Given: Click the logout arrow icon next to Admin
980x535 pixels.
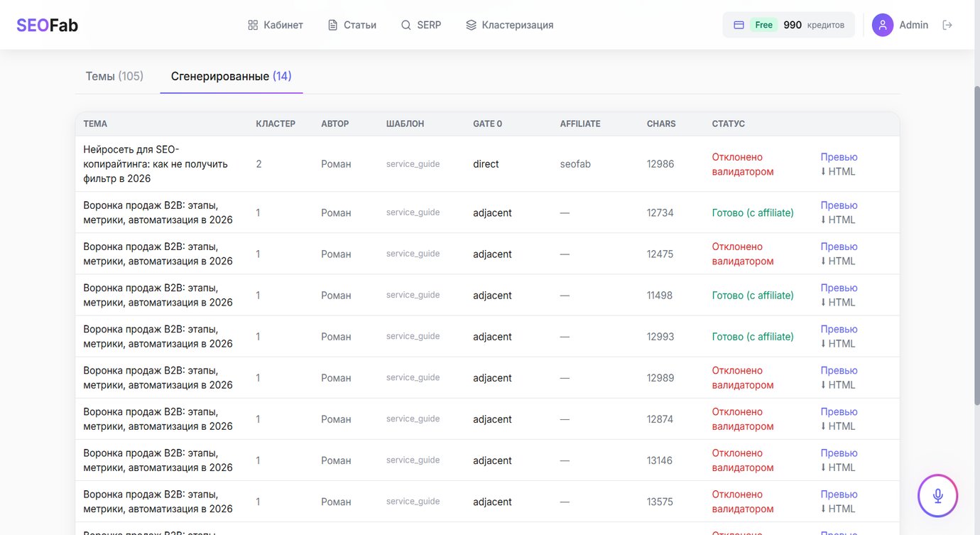Looking at the screenshot, I should [x=947, y=25].
